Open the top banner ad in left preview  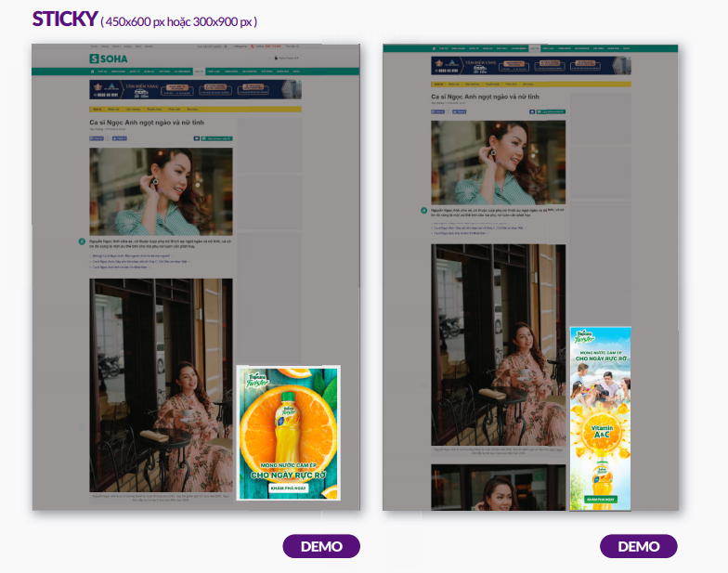[195, 89]
